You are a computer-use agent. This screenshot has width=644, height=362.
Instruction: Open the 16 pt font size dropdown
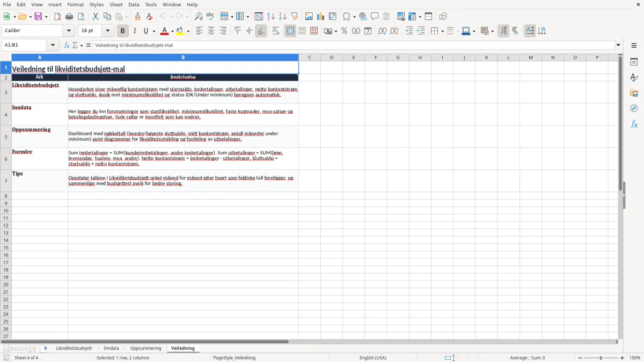108,31
